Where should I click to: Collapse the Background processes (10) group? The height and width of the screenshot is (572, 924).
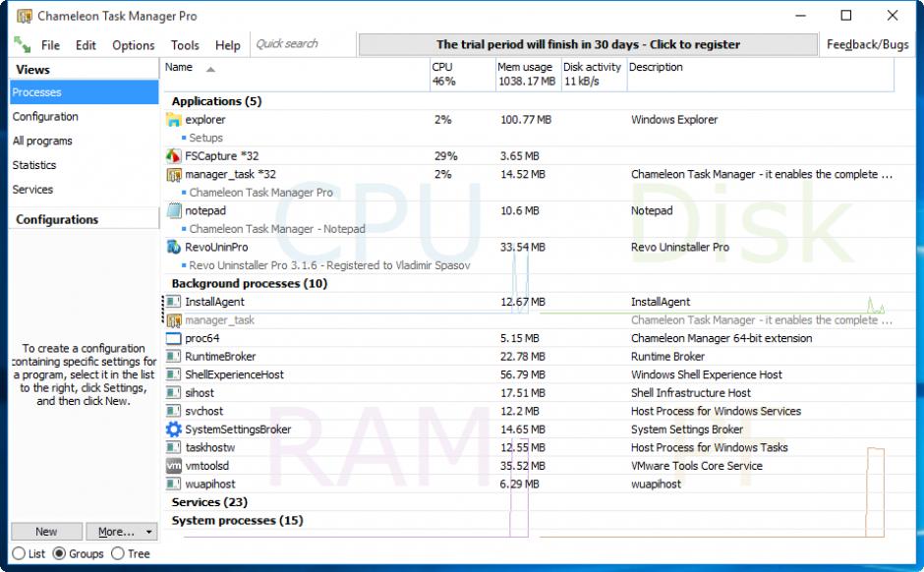250,284
